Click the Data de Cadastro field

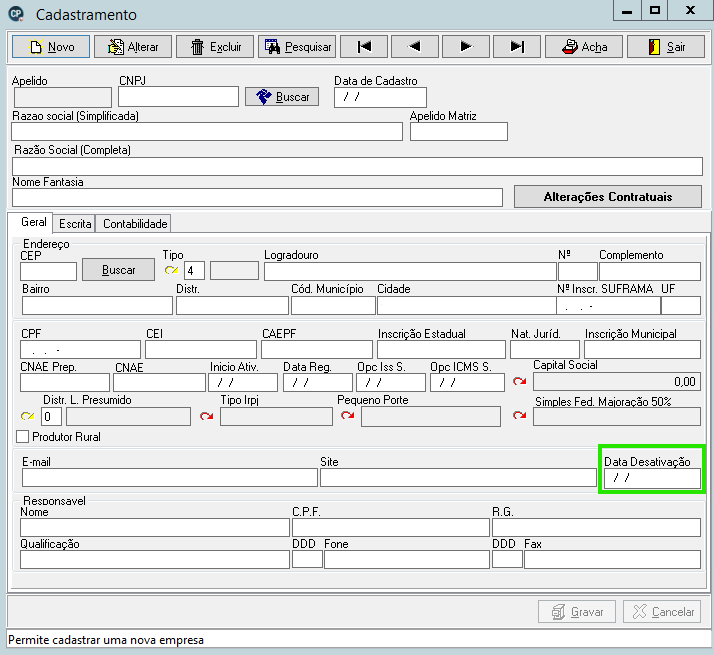coord(380,97)
